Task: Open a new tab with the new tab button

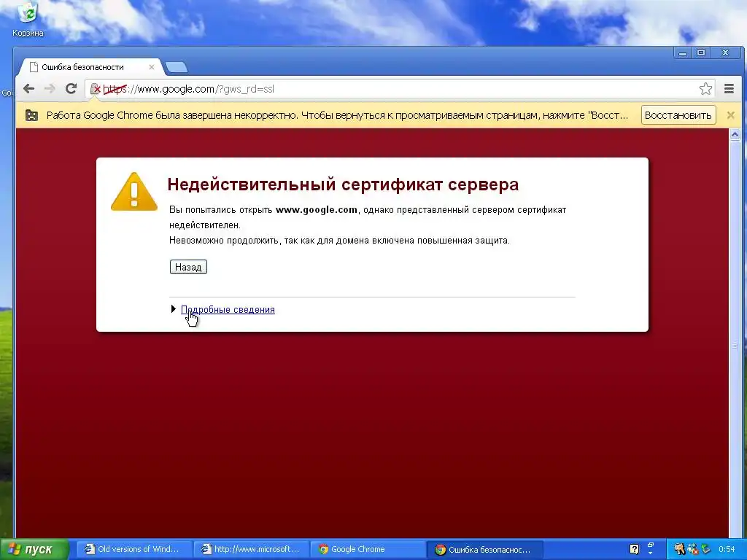Action: pos(177,67)
